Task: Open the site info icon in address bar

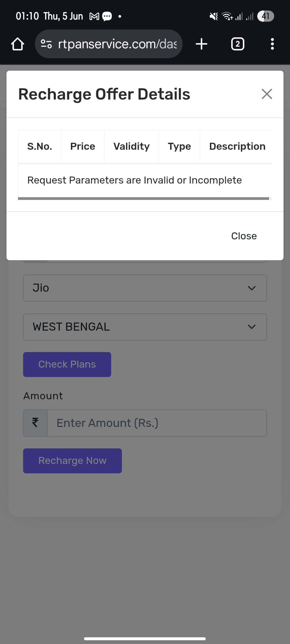Action: point(46,44)
